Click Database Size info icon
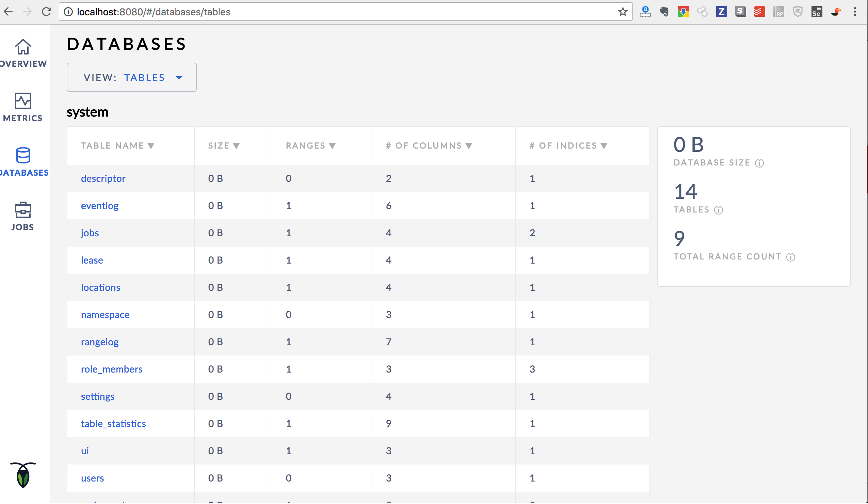Image resolution: width=868 pixels, height=504 pixels. coord(759,163)
